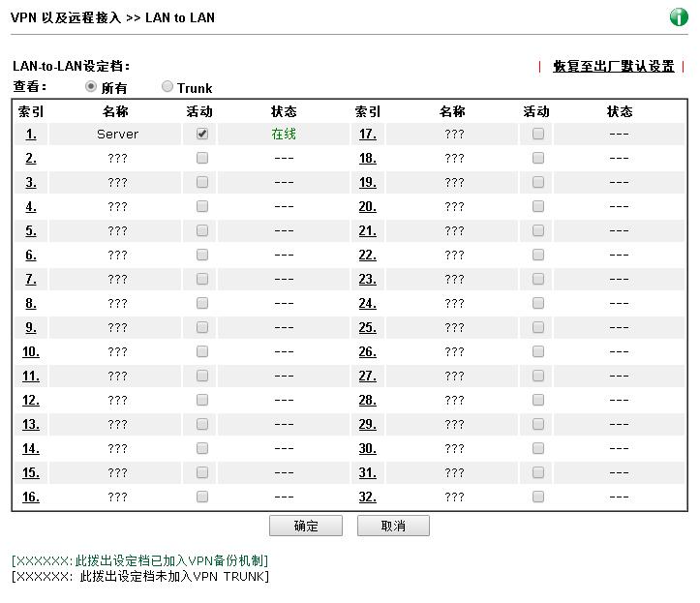Tick the active checkbox in row 16

pos(202,497)
